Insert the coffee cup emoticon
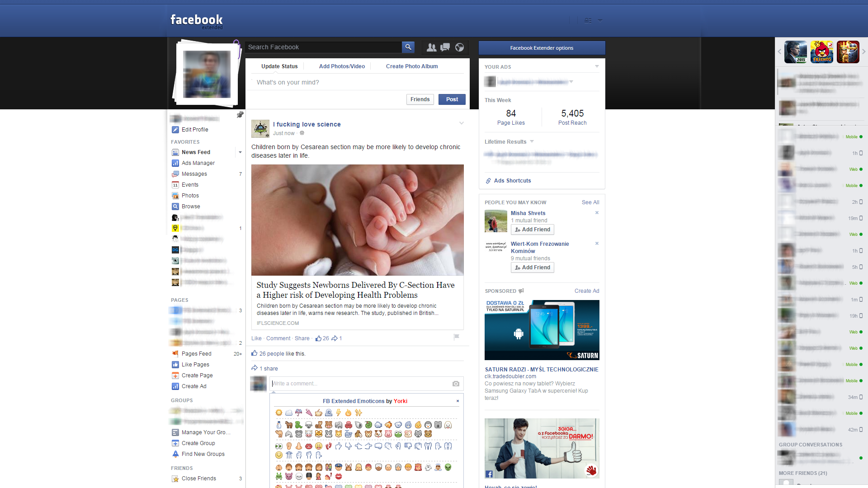 pyautogui.click(x=319, y=413)
